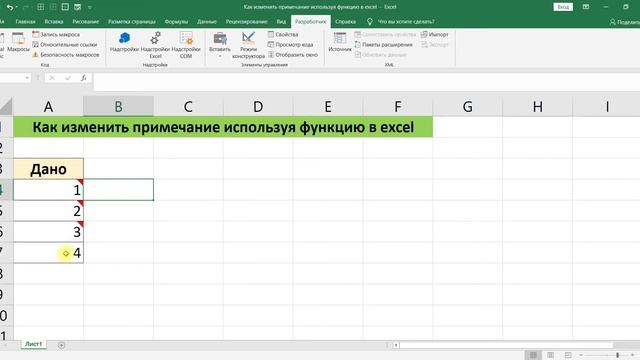Add a new sheet with plus button

coord(61,345)
